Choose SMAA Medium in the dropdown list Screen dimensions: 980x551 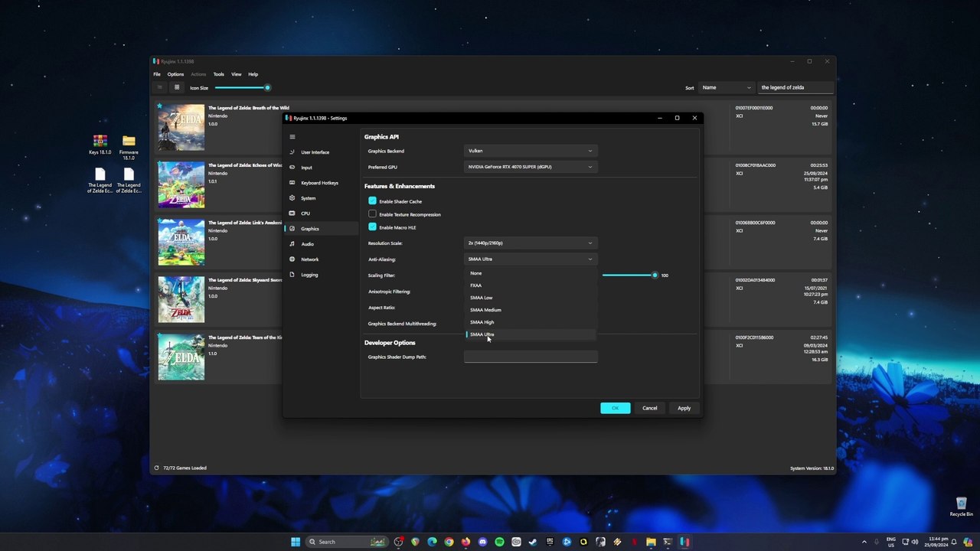tap(485, 310)
